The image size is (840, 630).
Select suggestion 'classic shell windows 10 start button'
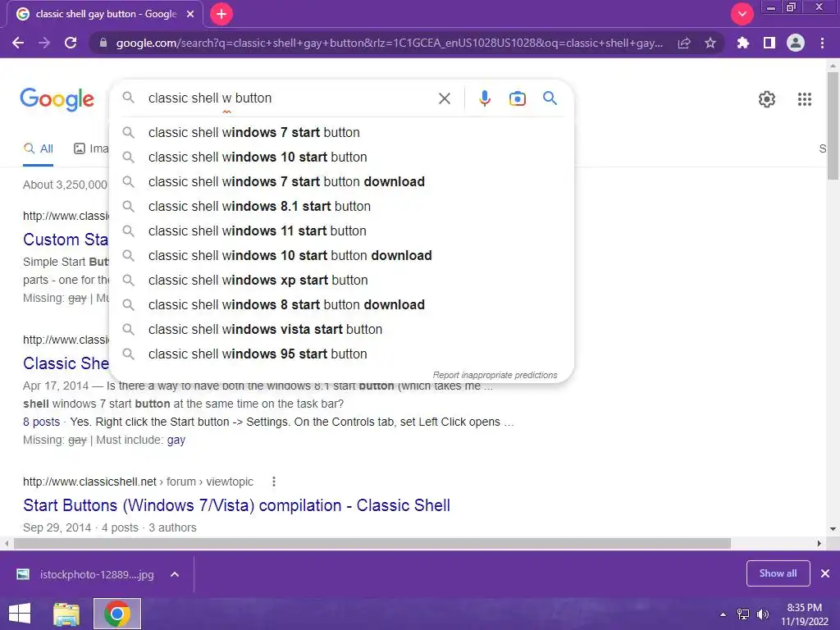tap(342, 157)
